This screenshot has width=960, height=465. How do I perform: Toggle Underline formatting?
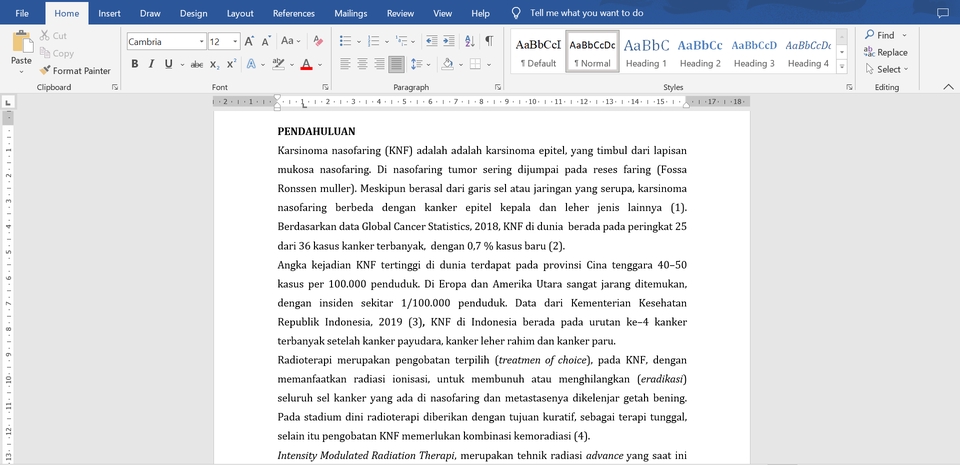168,64
